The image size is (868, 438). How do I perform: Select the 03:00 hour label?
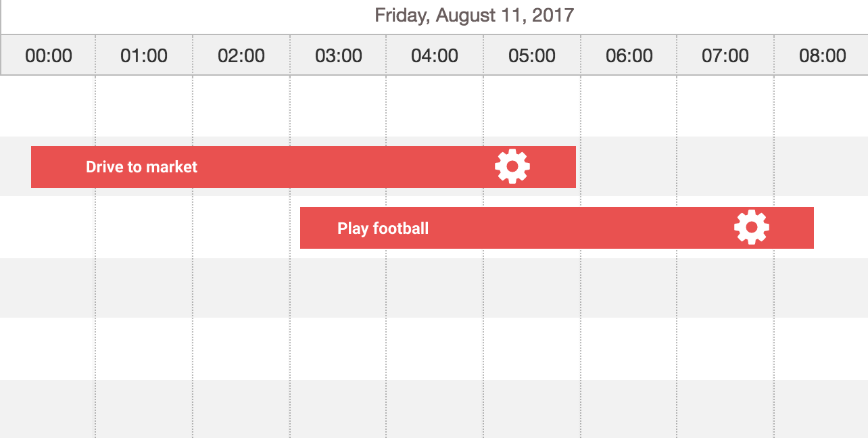pos(338,56)
